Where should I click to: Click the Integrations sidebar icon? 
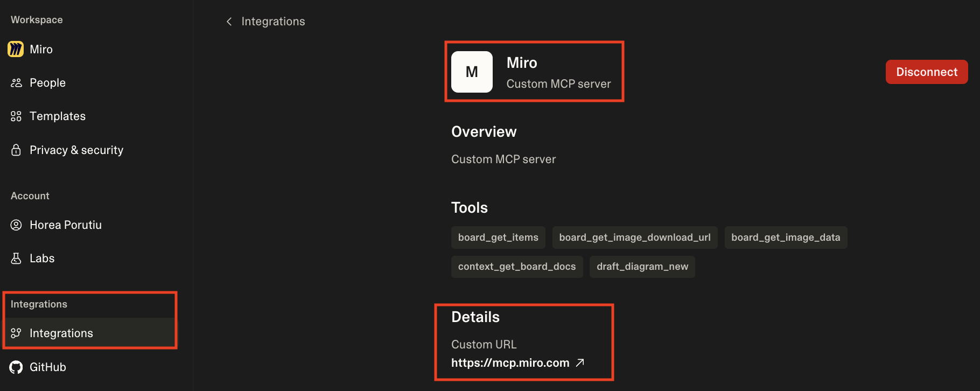pyautogui.click(x=16, y=333)
